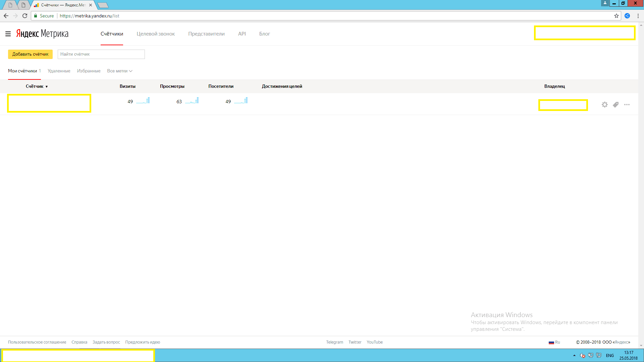
Task: Switch language via the Ru flag link
Action: [x=554, y=342]
